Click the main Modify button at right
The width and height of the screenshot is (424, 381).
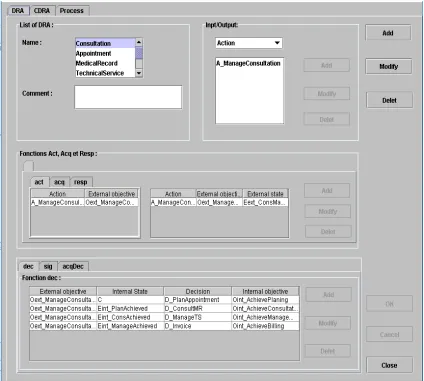click(389, 66)
